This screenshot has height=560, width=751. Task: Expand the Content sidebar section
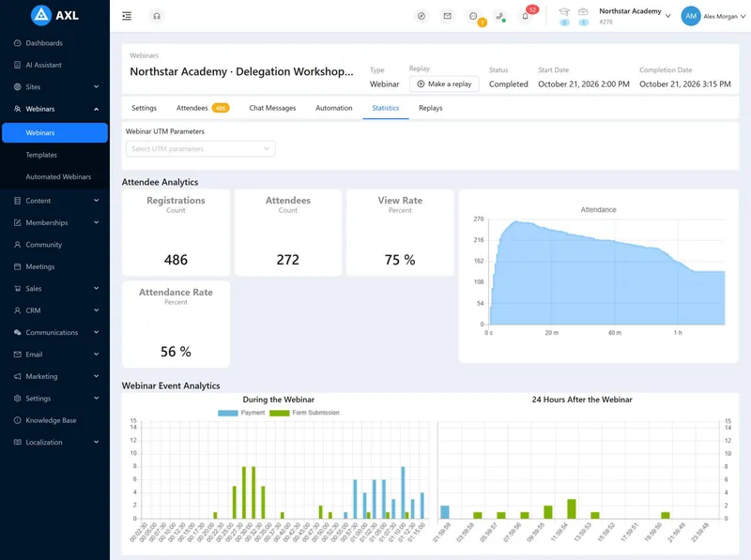(54, 201)
